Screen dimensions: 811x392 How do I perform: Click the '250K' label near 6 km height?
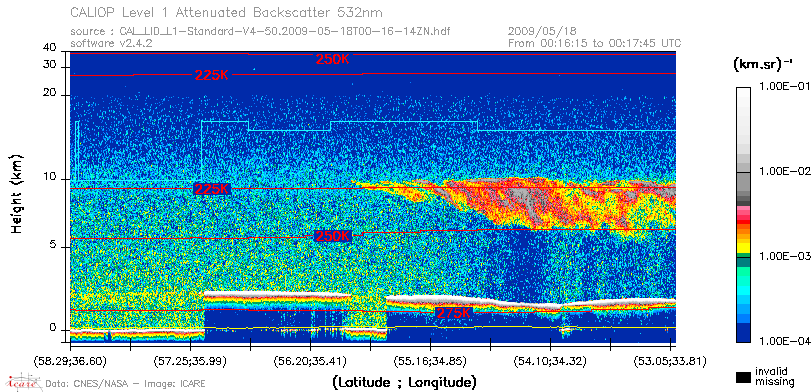tap(333, 236)
